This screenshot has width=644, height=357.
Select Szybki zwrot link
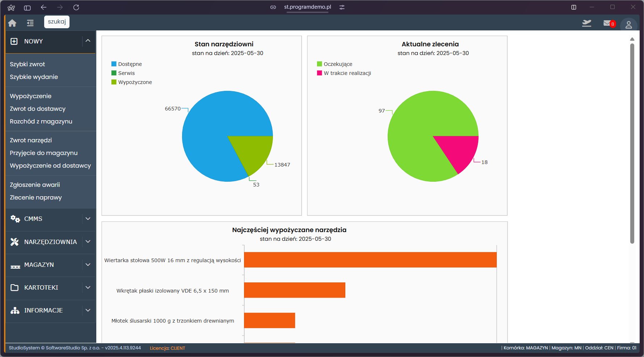28,64
